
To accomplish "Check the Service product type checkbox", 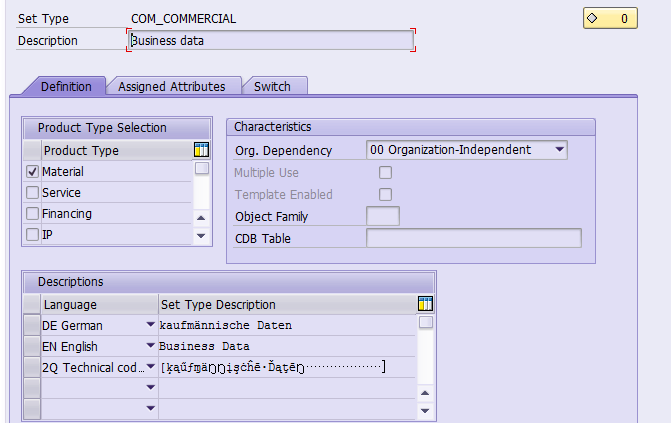I will (x=33, y=193).
